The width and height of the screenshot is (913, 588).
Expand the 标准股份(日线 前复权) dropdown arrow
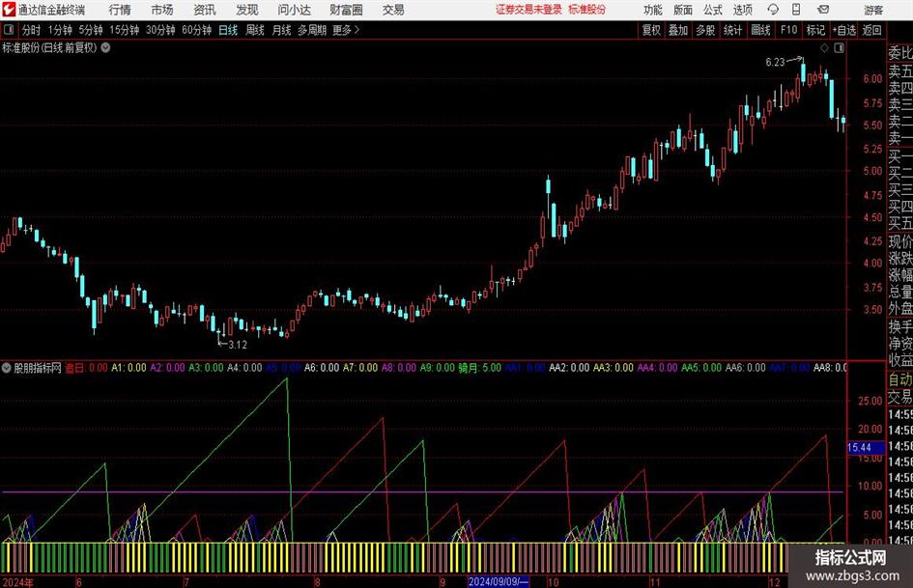point(106,47)
